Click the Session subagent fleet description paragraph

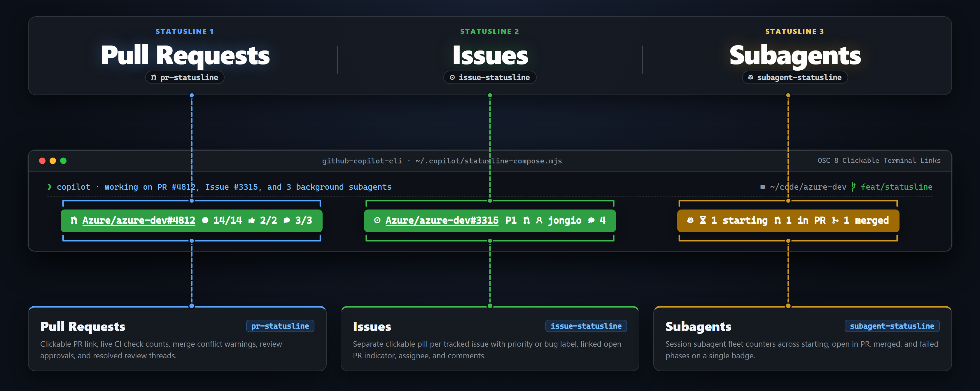801,350
